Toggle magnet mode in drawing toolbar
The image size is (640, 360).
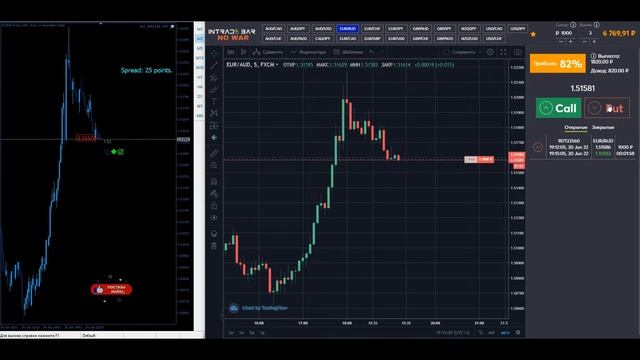point(214,182)
